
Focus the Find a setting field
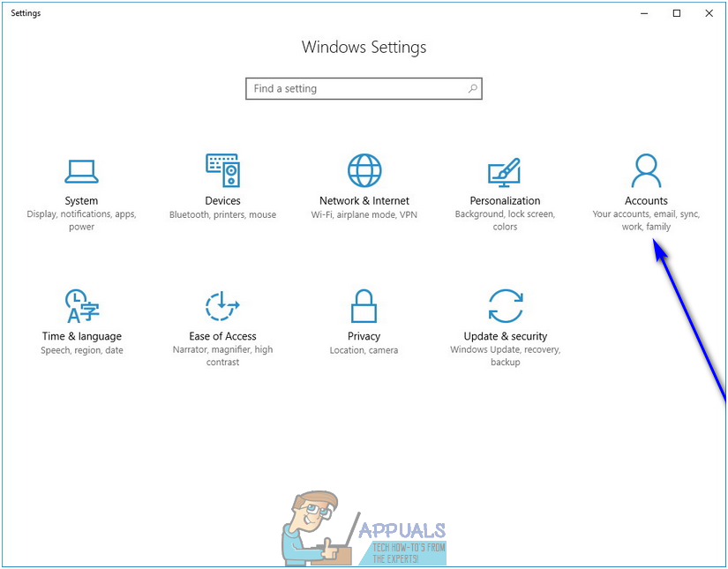tap(364, 88)
